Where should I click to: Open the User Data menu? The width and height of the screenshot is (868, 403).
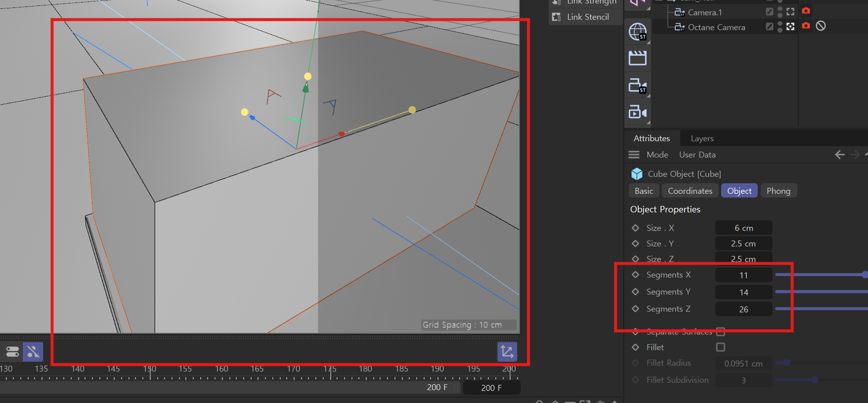click(697, 155)
